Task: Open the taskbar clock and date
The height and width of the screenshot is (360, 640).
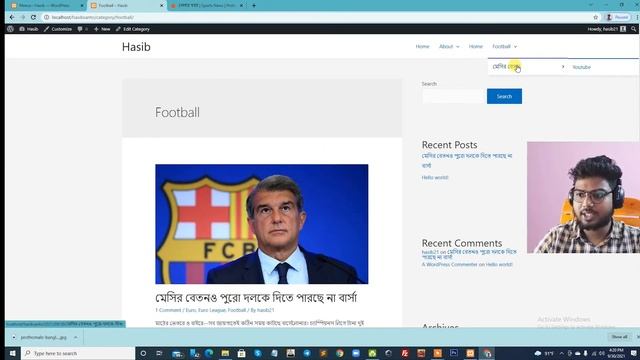Action: click(616, 353)
